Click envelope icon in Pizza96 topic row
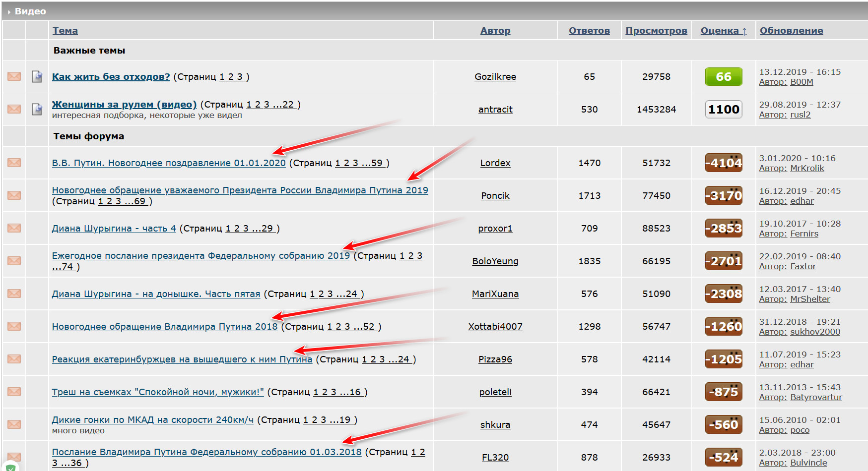The image size is (868, 471). pos(14,359)
